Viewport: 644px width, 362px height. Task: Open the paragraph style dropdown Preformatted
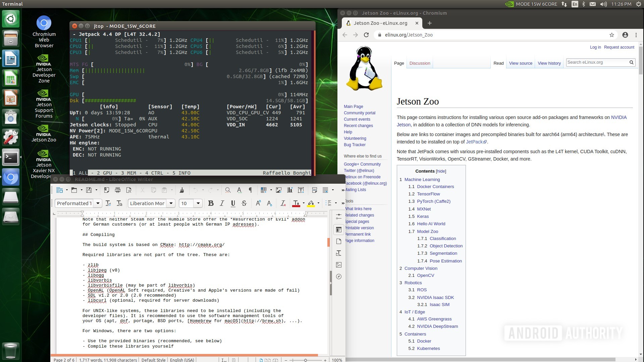click(98, 203)
